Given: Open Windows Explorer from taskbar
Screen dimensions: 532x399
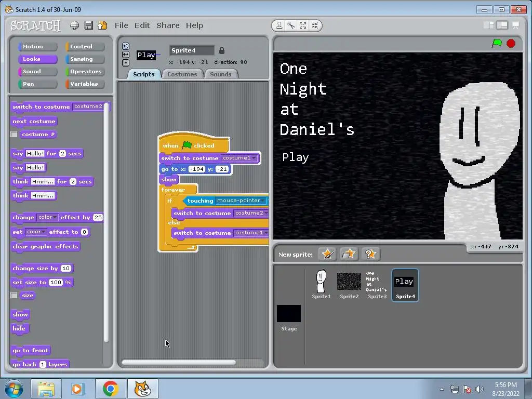Looking at the screenshot, I should (x=46, y=389).
